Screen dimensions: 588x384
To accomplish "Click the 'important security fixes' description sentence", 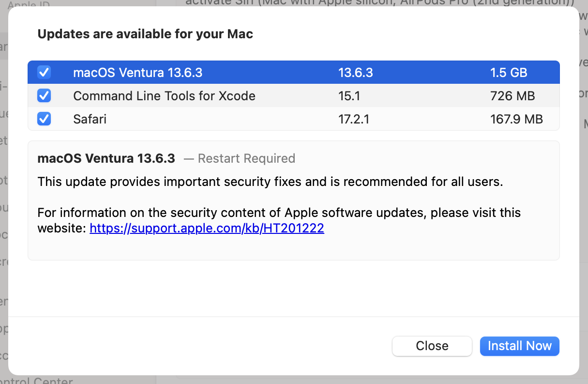I will 271,182.
